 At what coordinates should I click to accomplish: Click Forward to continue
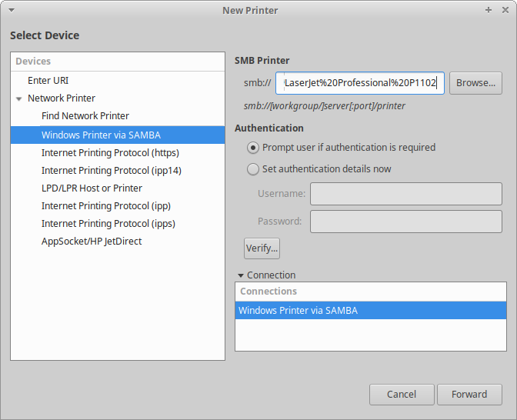tap(469, 395)
